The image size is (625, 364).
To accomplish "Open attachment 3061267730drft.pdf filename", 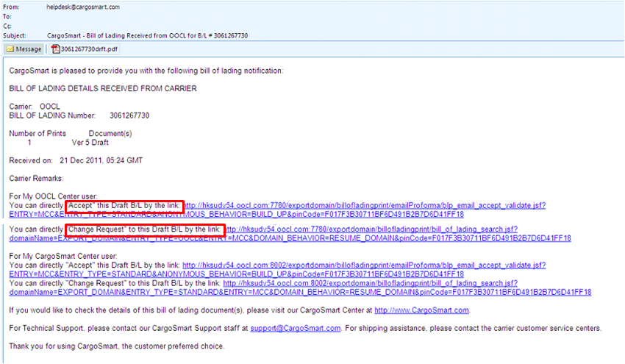I will pos(89,49).
